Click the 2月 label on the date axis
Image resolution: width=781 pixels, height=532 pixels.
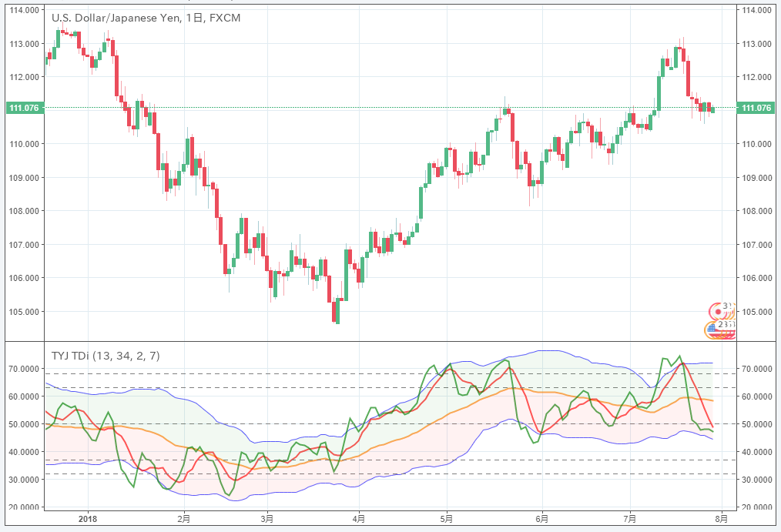click(x=184, y=519)
